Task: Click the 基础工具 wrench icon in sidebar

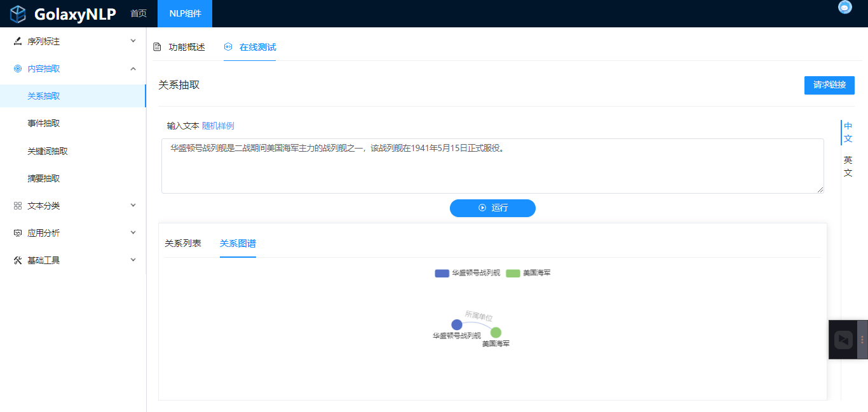Action: coord(18,260)
